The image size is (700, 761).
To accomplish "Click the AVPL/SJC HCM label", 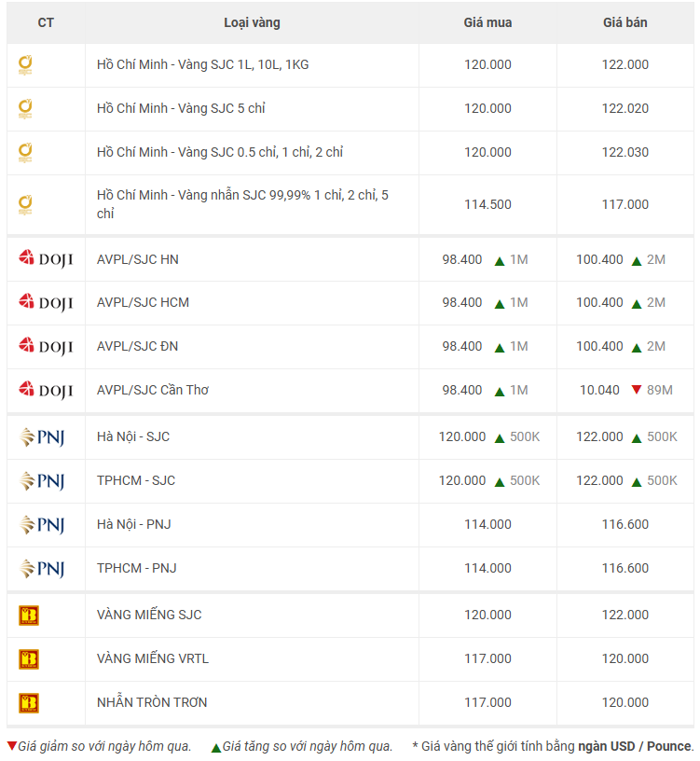I will 144,302.
